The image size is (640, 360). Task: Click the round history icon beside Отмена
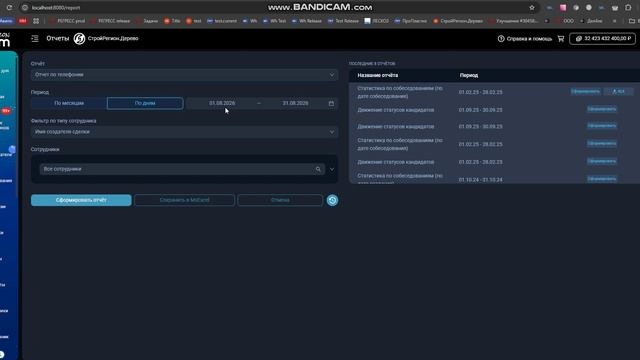coord(332,200)
